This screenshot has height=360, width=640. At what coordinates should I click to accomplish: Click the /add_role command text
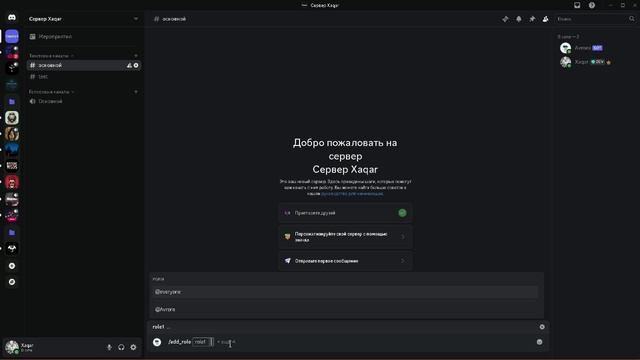click(x=179, y=342)
